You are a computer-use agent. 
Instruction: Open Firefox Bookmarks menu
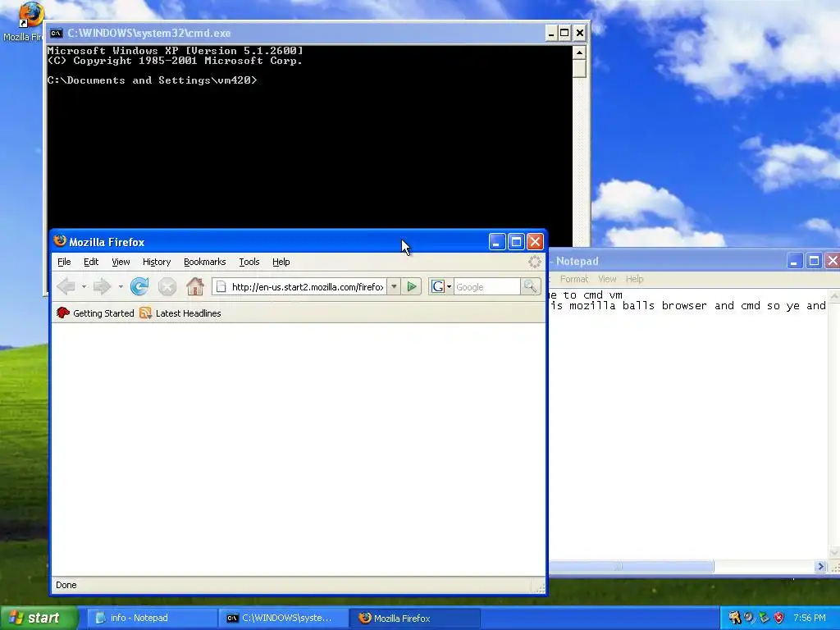pyautogui.click(x=204, y=262)
